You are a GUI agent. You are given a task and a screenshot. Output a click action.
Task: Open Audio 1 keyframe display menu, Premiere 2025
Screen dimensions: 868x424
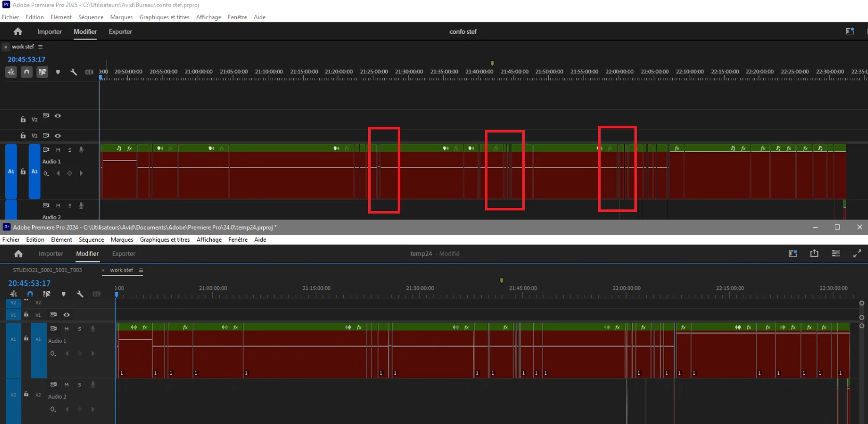tap(46, 174)
